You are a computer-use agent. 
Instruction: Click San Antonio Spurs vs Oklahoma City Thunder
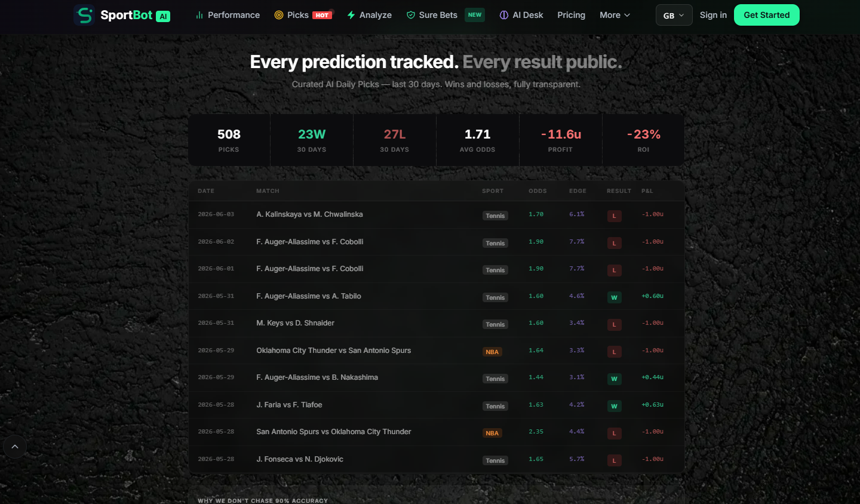(333, 432)
